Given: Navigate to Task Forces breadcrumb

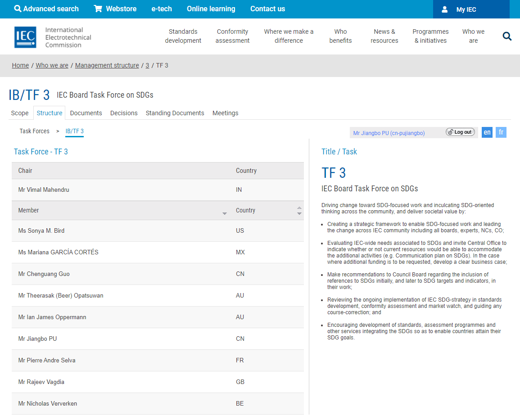Looking at the screenshot, I should tap(34, 131).
